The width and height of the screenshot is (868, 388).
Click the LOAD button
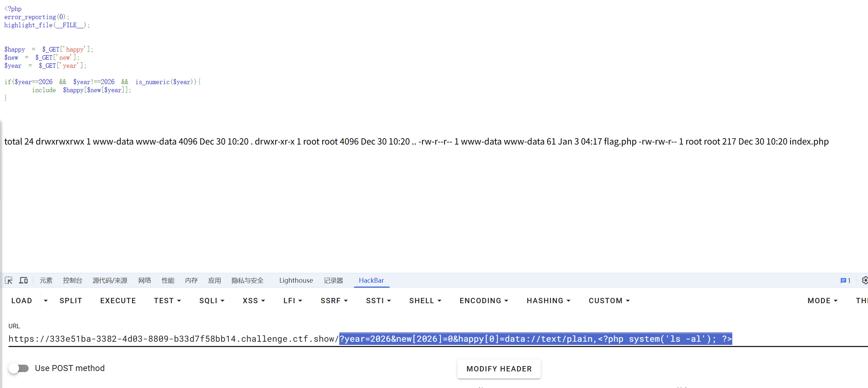pos(22,301)
